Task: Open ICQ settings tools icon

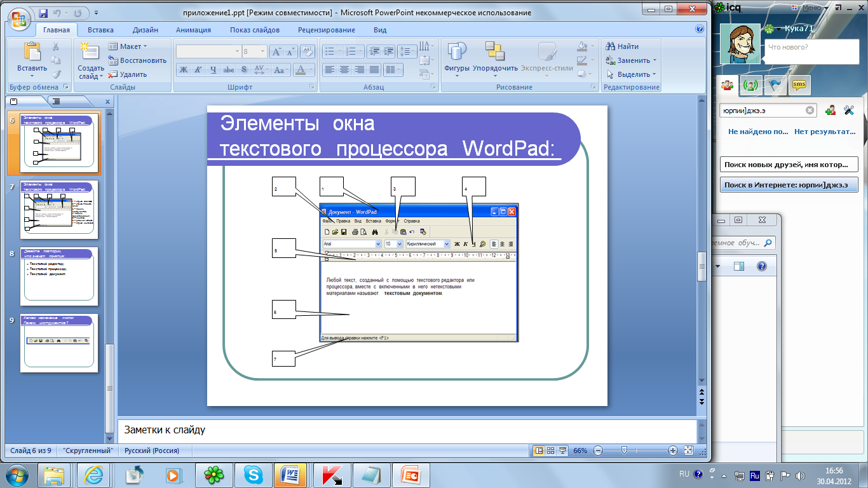Action: (849, 110)
